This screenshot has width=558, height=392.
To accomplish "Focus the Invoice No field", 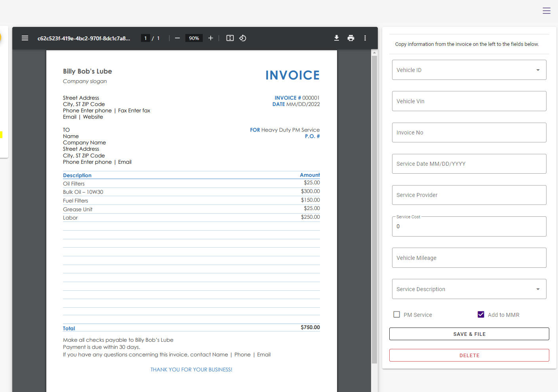I will 469,133.
